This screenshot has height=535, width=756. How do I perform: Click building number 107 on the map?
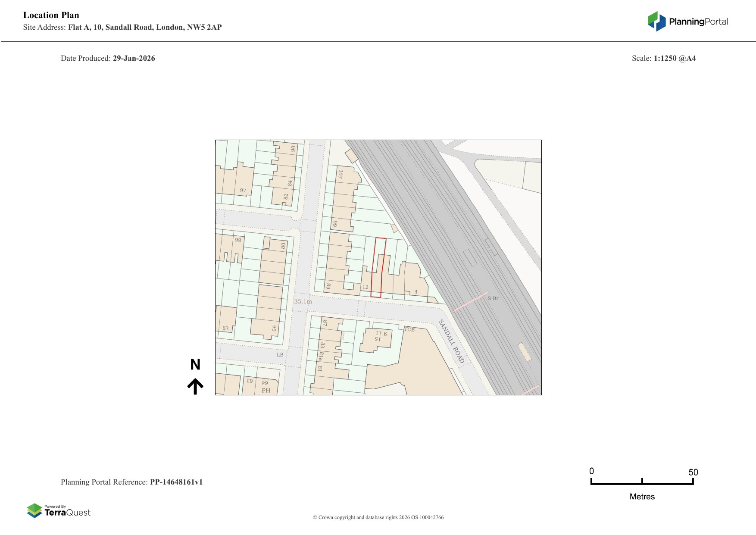pos(340,174)
